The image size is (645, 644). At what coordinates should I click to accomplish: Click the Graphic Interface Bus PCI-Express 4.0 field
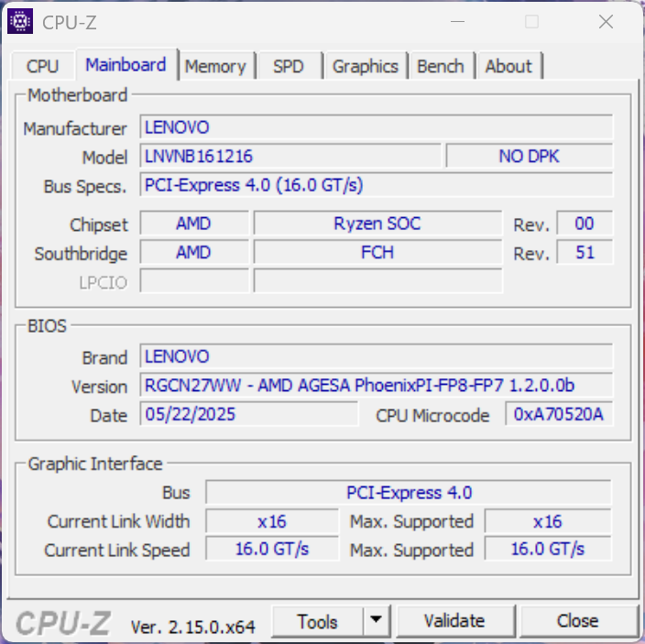point(409,492)
